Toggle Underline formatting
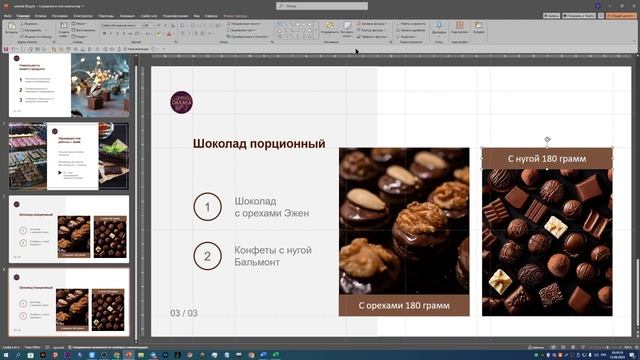 (x=117, y=34)
